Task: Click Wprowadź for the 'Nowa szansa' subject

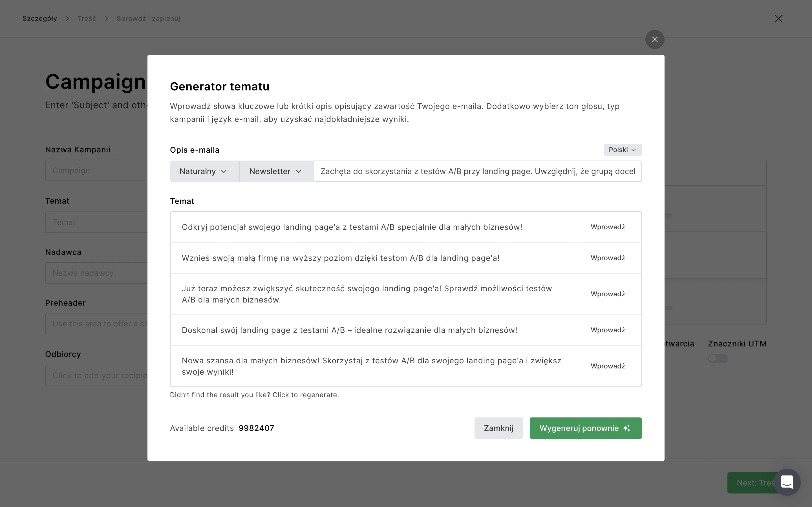Action: [x=608, y=366]
